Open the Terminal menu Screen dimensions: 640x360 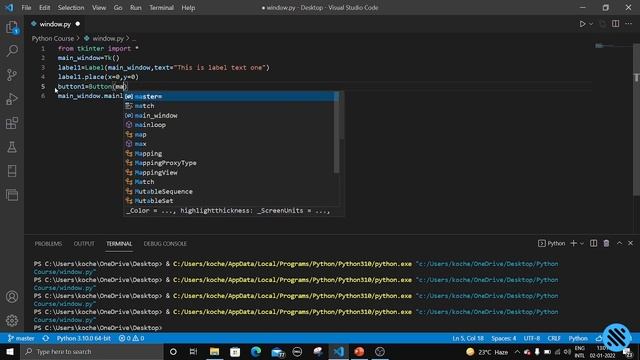pyautogui.click(x=161, y=8)
